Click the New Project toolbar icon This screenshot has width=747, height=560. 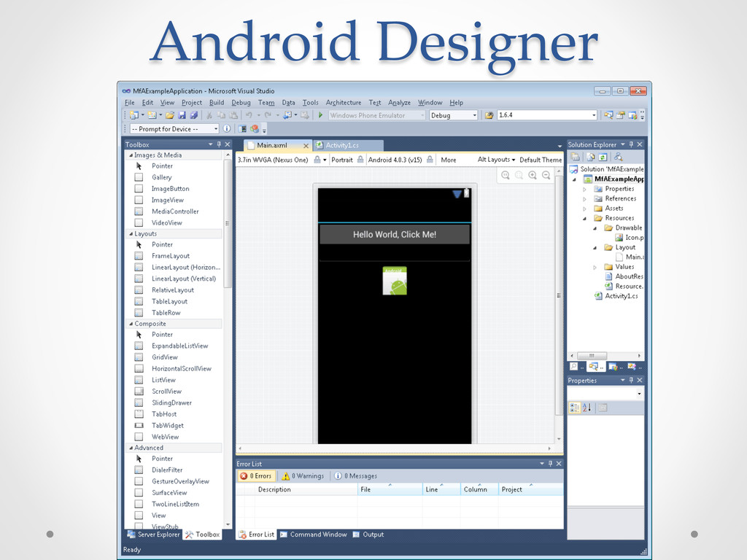[x=134, y=115]
